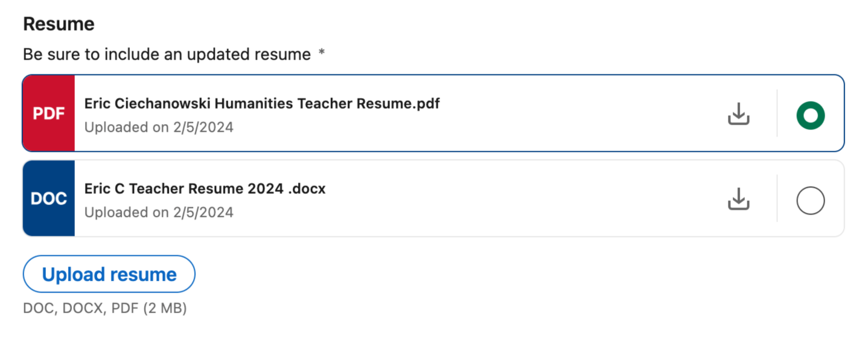Click the Eric Ciechanowski Humanities Teacher Resume.pdf filename
Screen dimensions: 868x339
click(262, 104)
